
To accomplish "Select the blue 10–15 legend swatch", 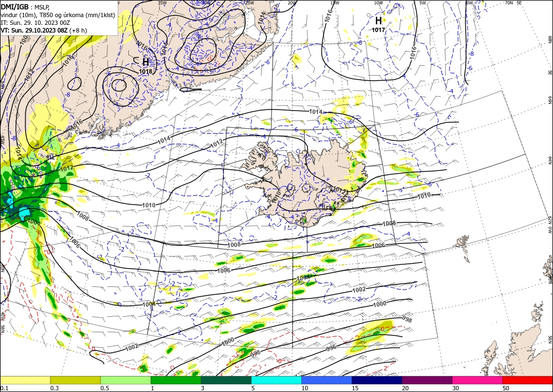I will [x=327, y=380].
